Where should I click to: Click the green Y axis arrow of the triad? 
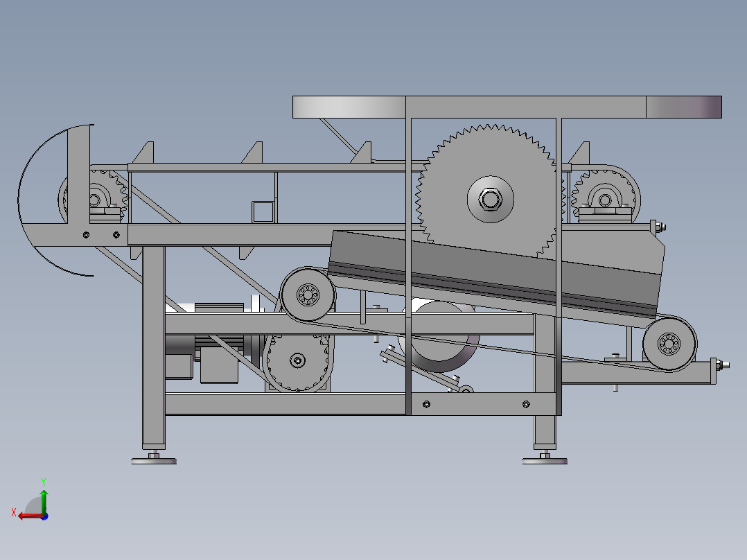44,501
